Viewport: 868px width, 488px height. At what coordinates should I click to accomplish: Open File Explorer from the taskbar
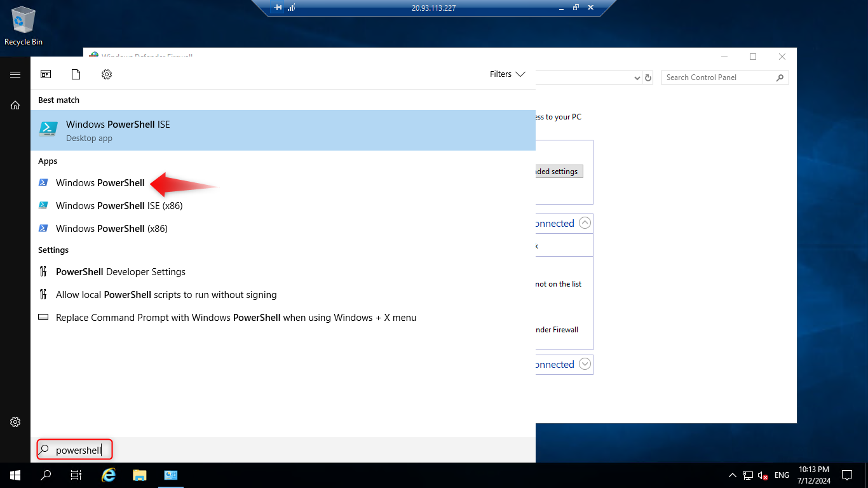click(x=140, y=475)
